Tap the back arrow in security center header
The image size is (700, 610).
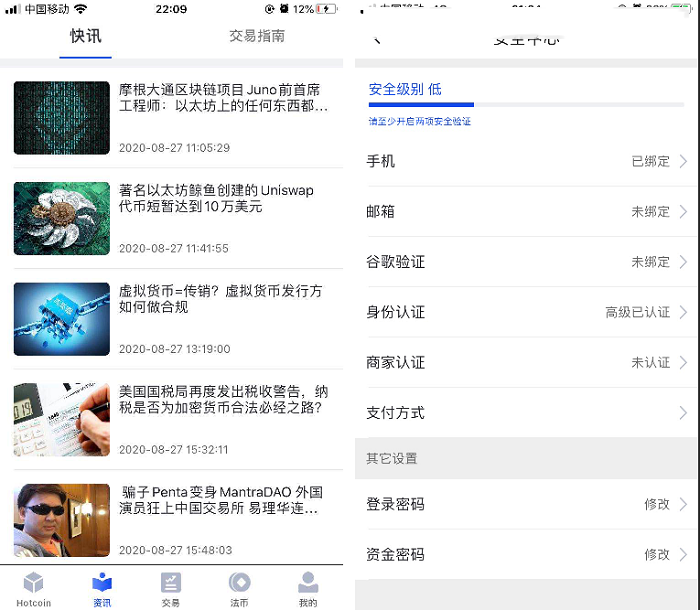pos(377,40)
